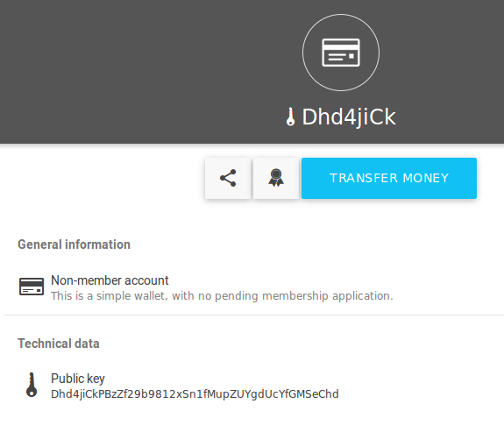Image resolution: width=504 pixels, height=425 pixels.
Task: Click the divider line below General information
Action: 253,315
